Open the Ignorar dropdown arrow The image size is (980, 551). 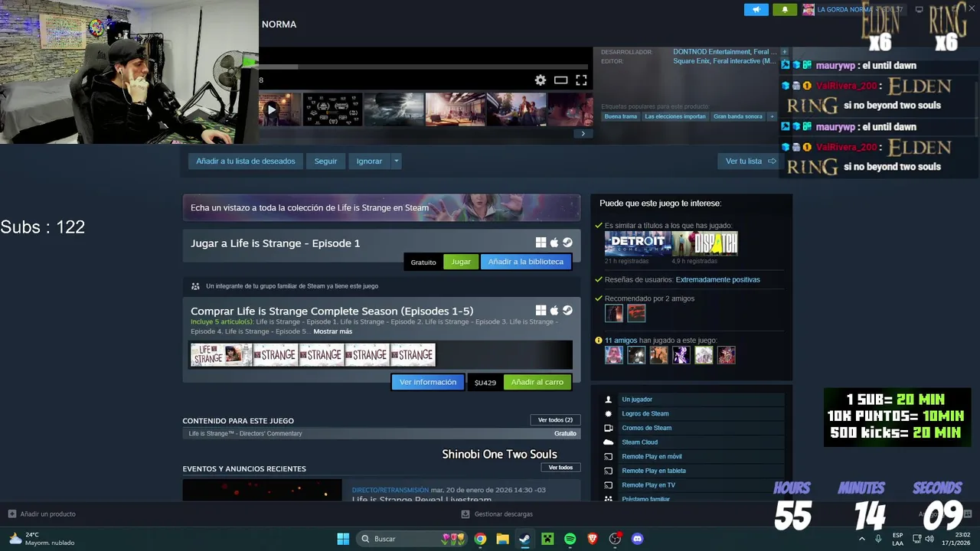click(x=396, y=161)
